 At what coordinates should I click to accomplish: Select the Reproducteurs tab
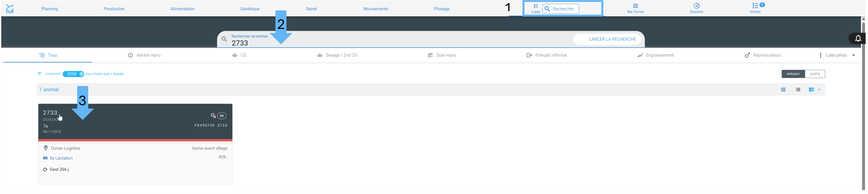[x=763, y=55]
